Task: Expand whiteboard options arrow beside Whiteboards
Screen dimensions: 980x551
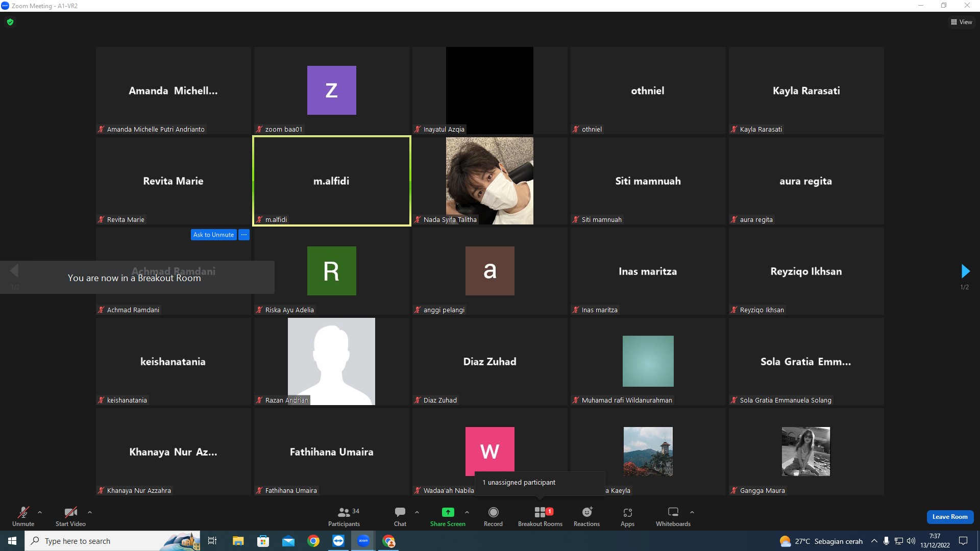Action: coord(692,512)
